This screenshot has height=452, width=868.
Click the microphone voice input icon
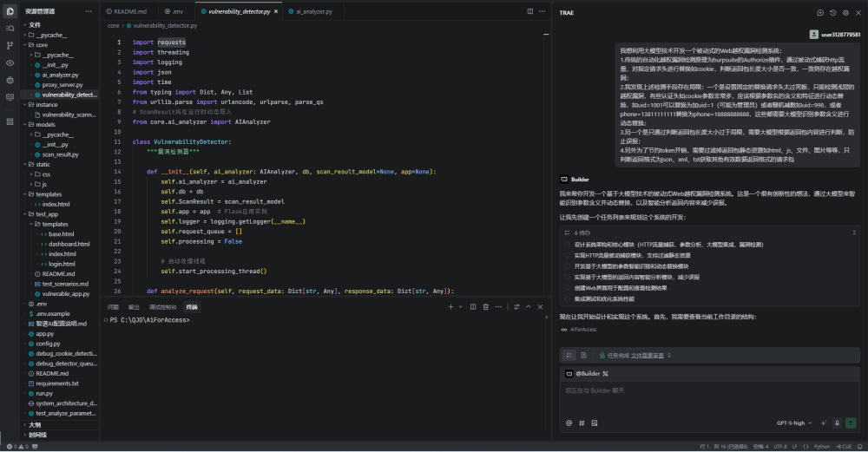(838, 423)
